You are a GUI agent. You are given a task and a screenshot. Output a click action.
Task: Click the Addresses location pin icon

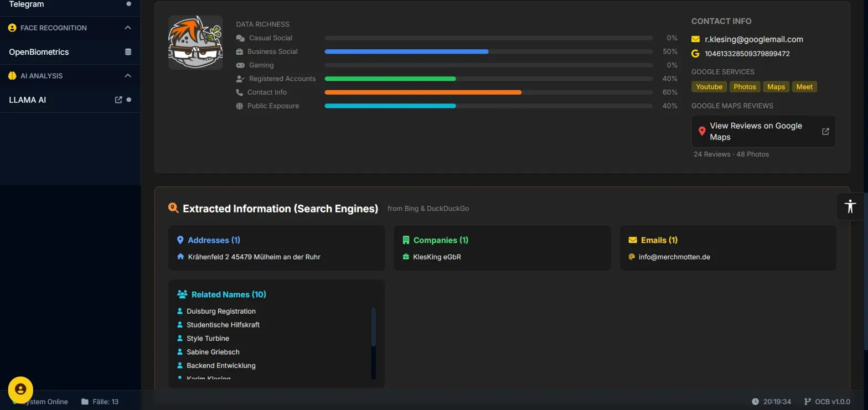point(180,240)
